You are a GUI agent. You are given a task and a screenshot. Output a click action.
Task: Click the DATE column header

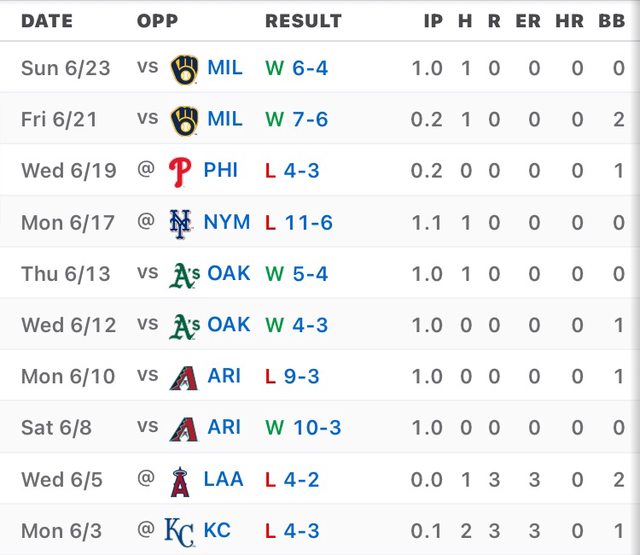[x=46, y=21]
